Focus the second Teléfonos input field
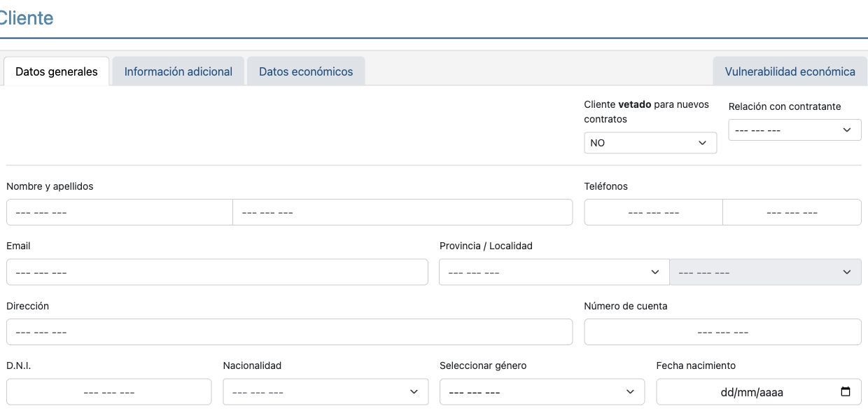This screenshot has width=868, height=418. 792,212
